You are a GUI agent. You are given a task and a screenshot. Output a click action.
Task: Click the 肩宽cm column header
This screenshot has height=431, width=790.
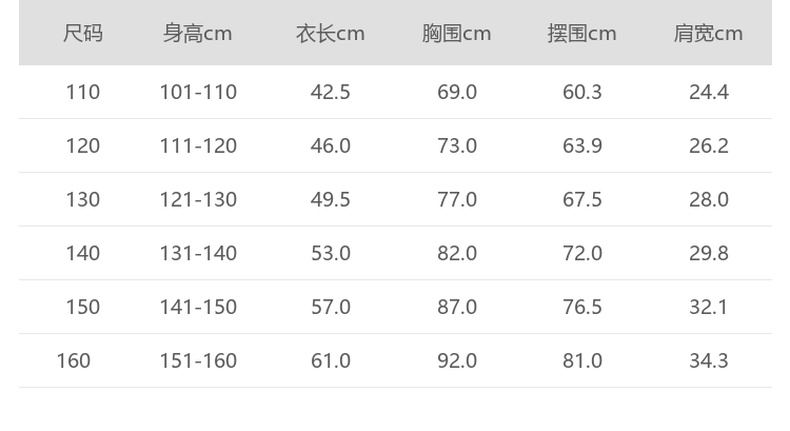click(x=708, y=34)
